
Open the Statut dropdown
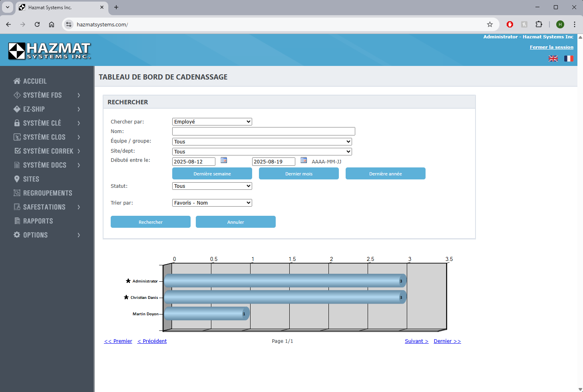(x=212, y=186)
